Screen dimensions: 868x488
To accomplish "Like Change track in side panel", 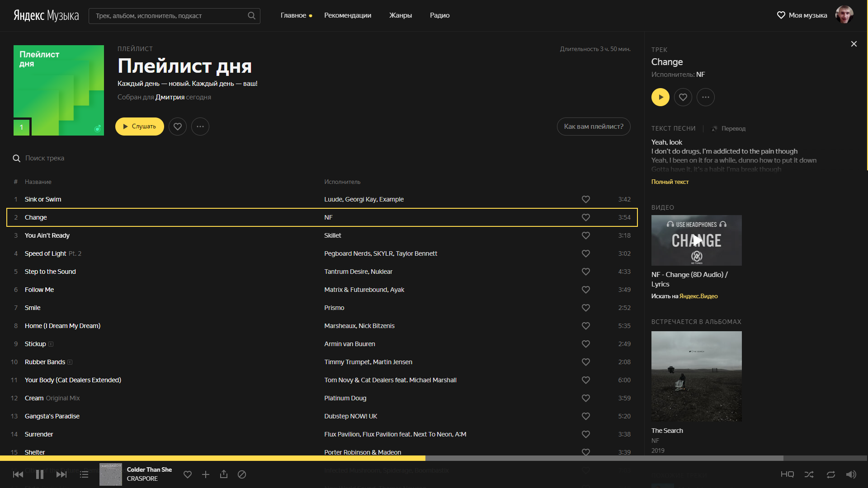I will (x=683, y=97).
